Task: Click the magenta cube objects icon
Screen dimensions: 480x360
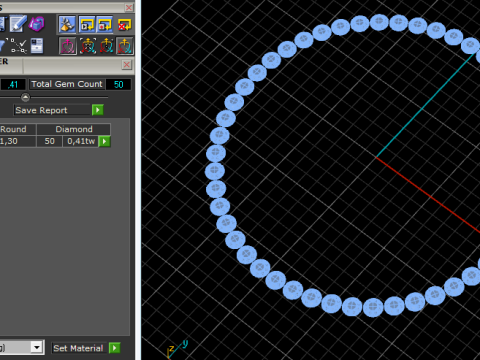Action: point(37,24)
